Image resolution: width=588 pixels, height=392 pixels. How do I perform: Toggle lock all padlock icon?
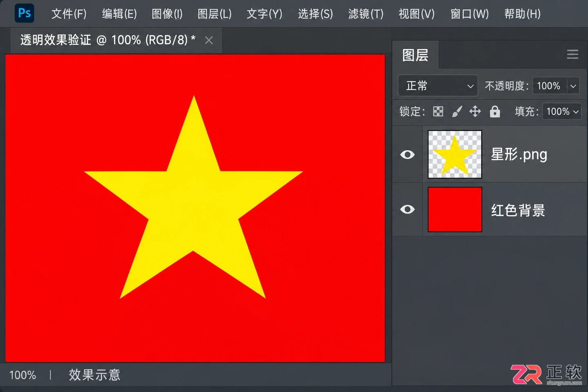(x=495, y=111)
